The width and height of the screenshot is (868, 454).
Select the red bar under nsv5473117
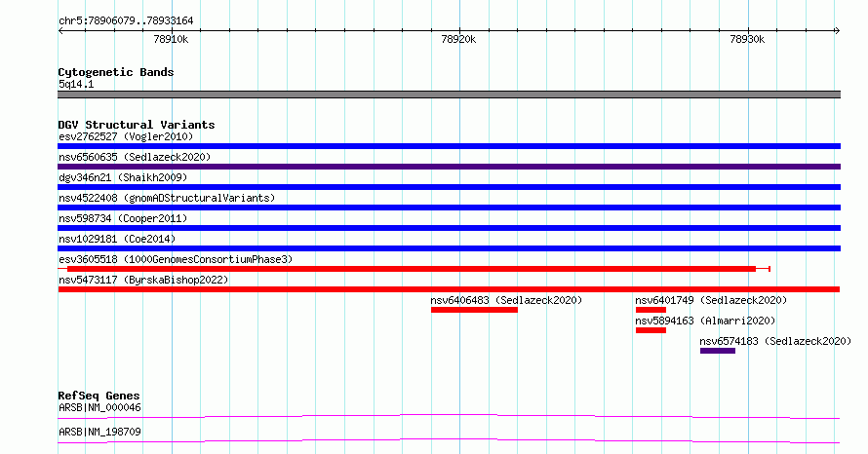[449, 289]
